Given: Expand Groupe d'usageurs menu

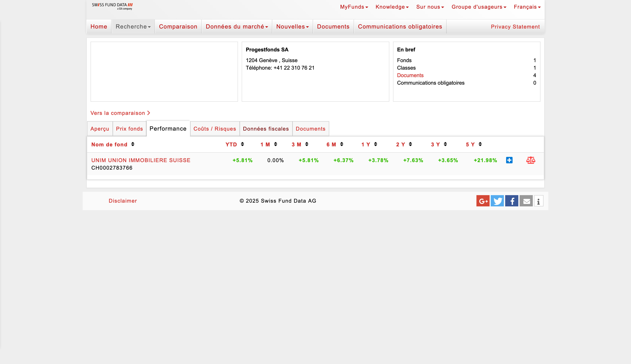Looking at the screenshot, I should (479, 7).
